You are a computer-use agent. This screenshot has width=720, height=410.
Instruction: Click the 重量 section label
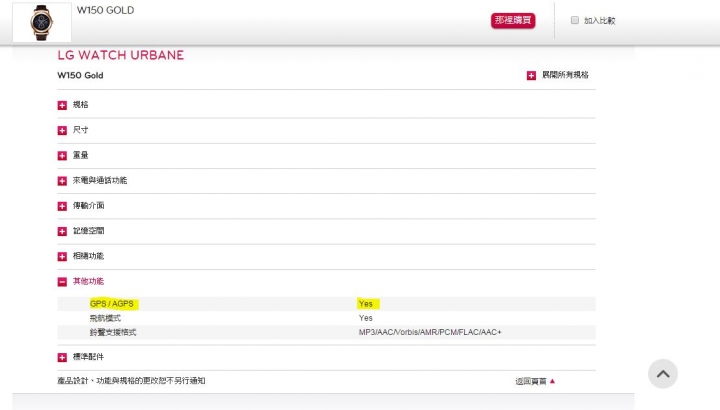pos(80,155)
